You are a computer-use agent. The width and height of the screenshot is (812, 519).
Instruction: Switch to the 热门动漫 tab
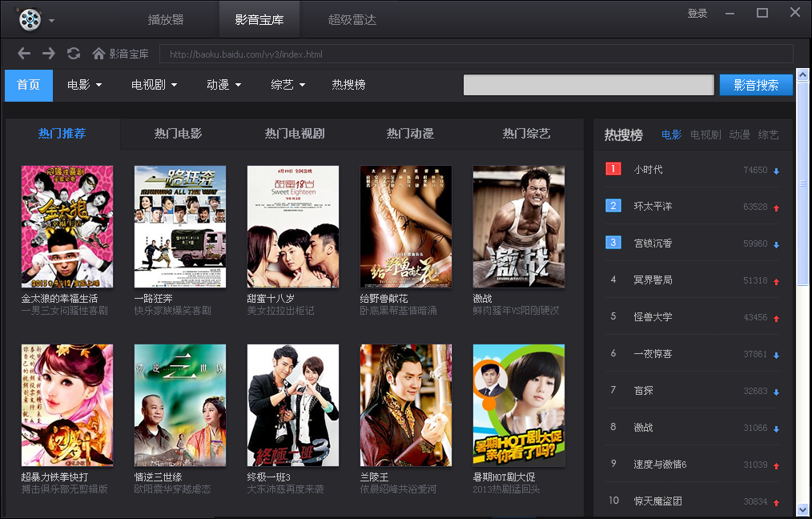[x=410, y=134]
